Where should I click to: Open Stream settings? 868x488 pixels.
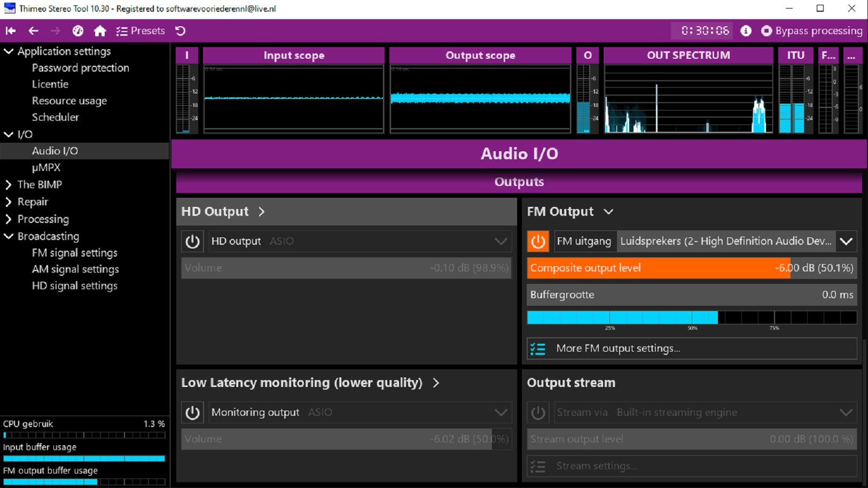[x=692, y=466]
